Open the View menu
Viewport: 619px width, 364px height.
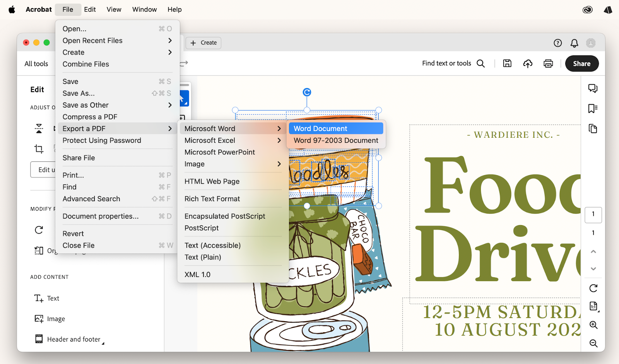(x=114, y=9)
